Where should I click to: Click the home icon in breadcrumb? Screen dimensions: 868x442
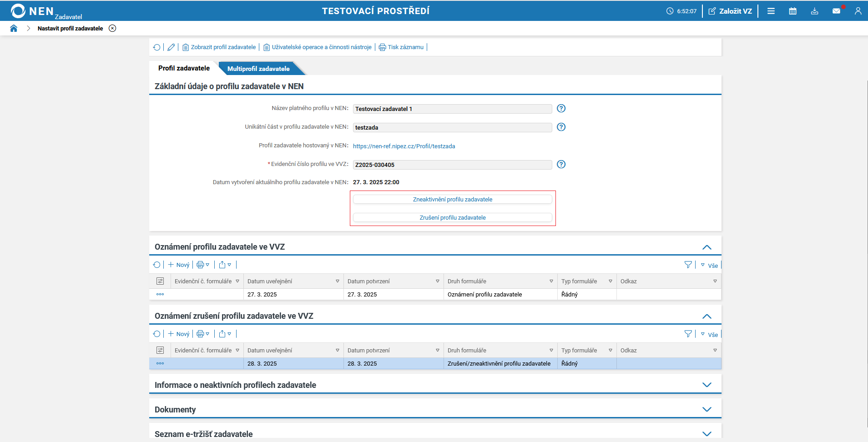[14, 28]
